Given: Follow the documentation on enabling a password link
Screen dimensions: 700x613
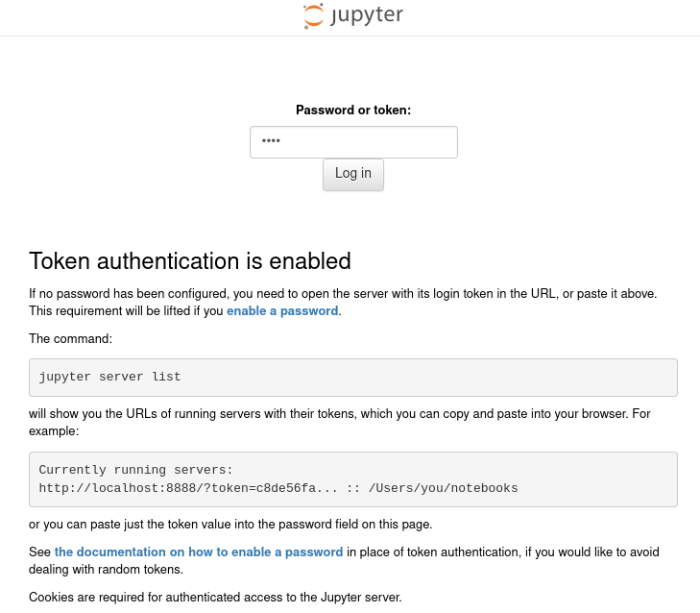Looking at the screenshot, I should point(199,552).
